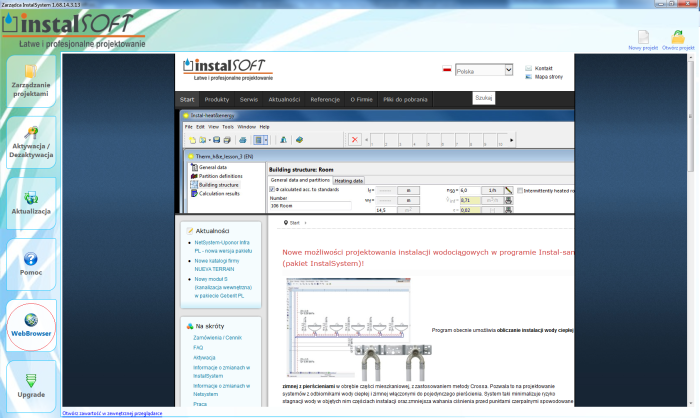The image size is (700, 418).
Task: Click Otwórz projekt folder icon
Action: click(678, 37)
